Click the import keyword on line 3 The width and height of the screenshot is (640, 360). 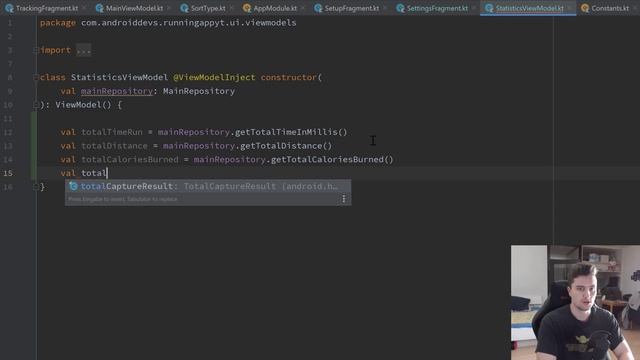pyautogui.click(x=56, y=50)
